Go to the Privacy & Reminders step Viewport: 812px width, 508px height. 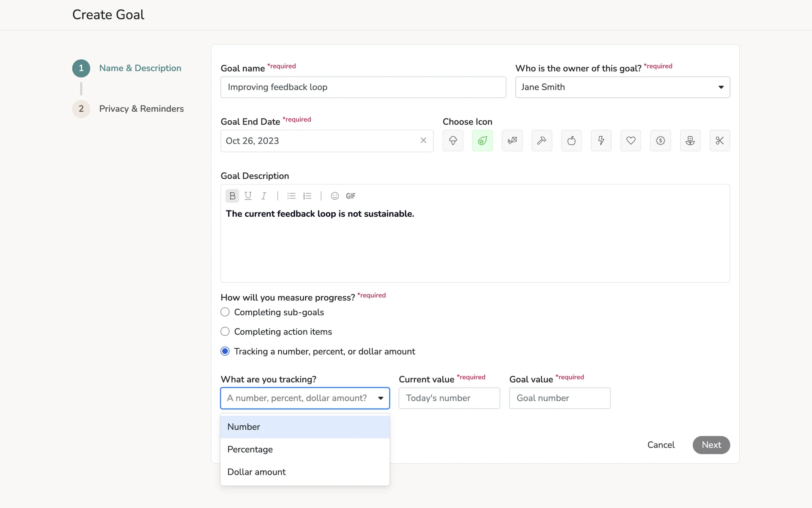point(141,109)
